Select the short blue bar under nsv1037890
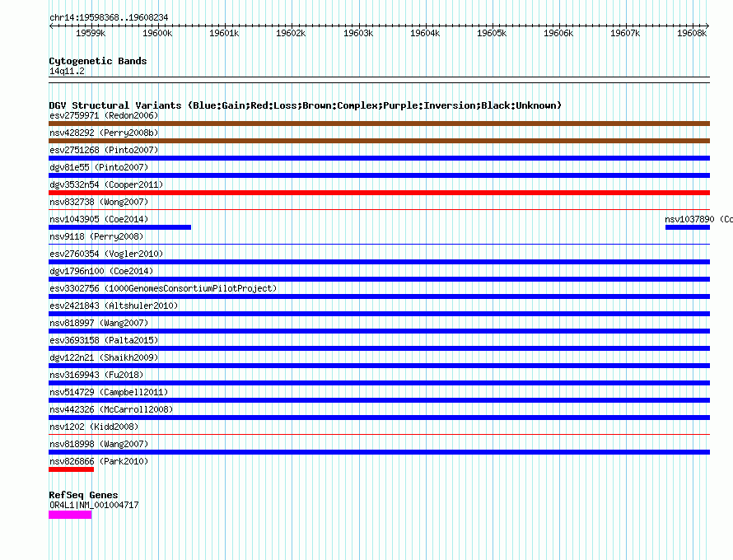Image resolution: width=733 pixels, height=560 pixels. click(x=688, y=227)
